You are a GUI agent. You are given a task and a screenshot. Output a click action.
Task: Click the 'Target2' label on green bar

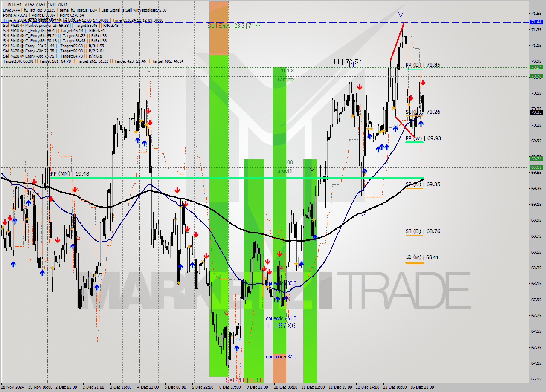click(x=285, y=79)
